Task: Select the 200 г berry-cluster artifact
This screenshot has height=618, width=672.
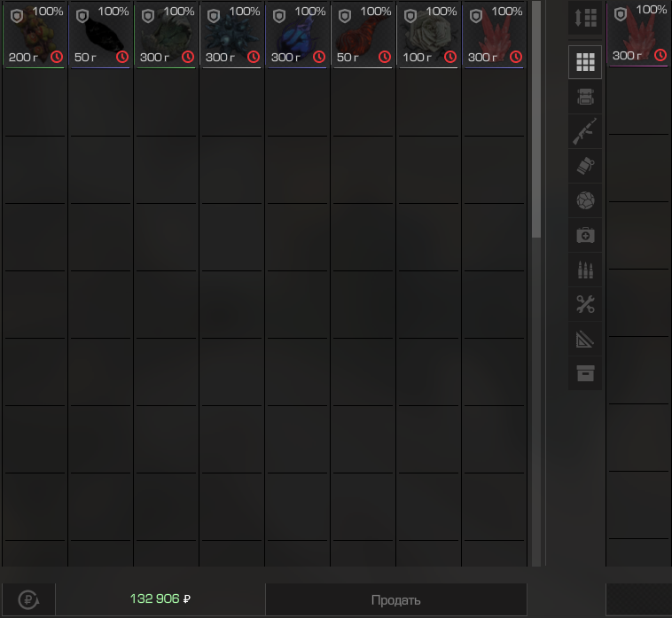Action: pos(35,35)
